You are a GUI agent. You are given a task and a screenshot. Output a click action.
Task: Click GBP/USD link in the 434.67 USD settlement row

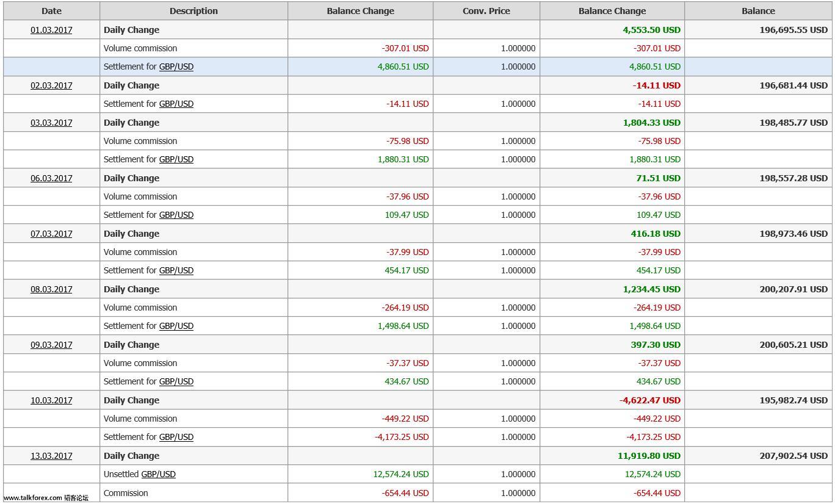point(176,381)
